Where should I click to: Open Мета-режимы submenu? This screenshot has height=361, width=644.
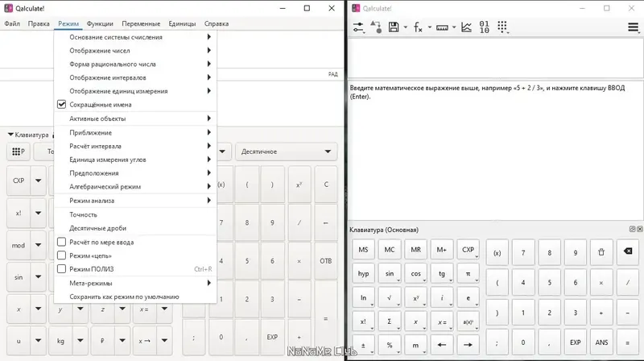click(135, 283)
